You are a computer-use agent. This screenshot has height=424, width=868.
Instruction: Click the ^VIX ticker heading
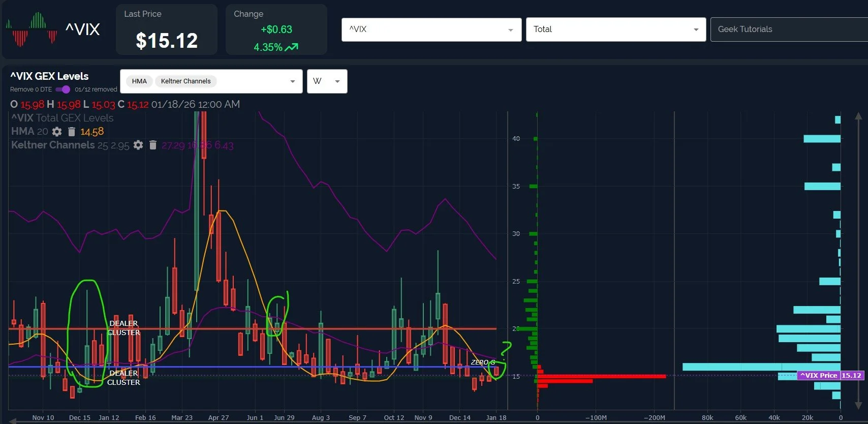[x=82, y=29]
